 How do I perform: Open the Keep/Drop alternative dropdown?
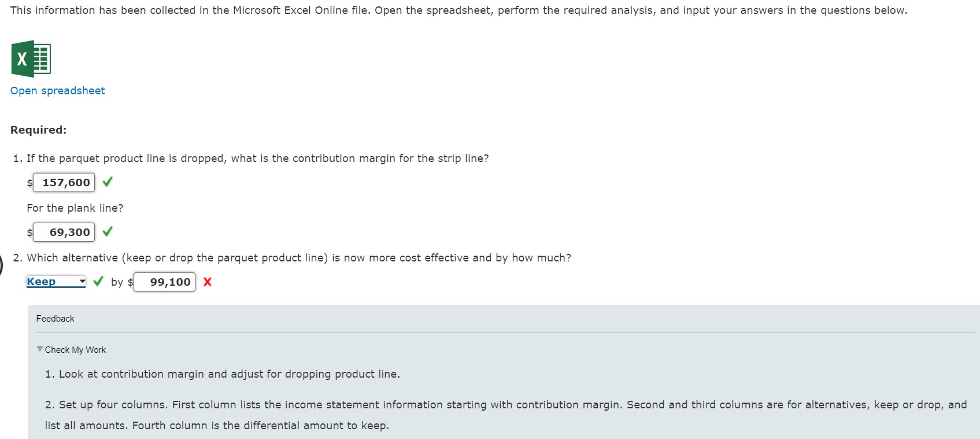[x=55, y=281]
